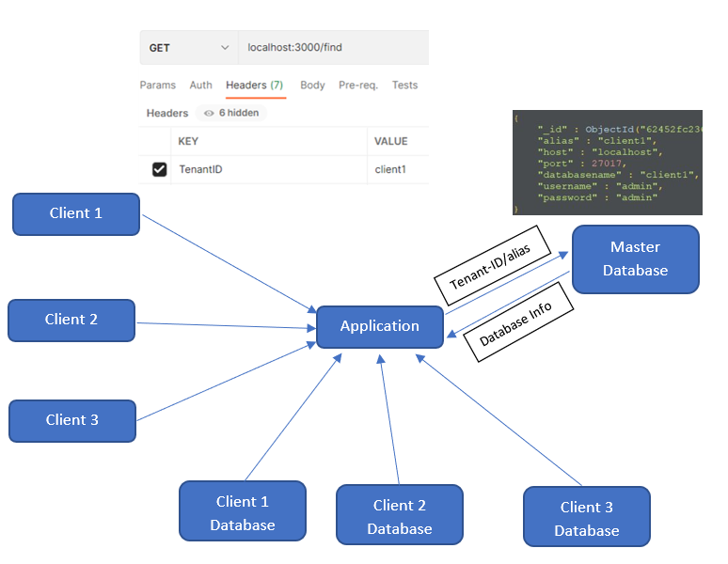This screenshot has height=564, width=728.
Task: Select the Client 3 Database box
Action: tap(587, 517)
